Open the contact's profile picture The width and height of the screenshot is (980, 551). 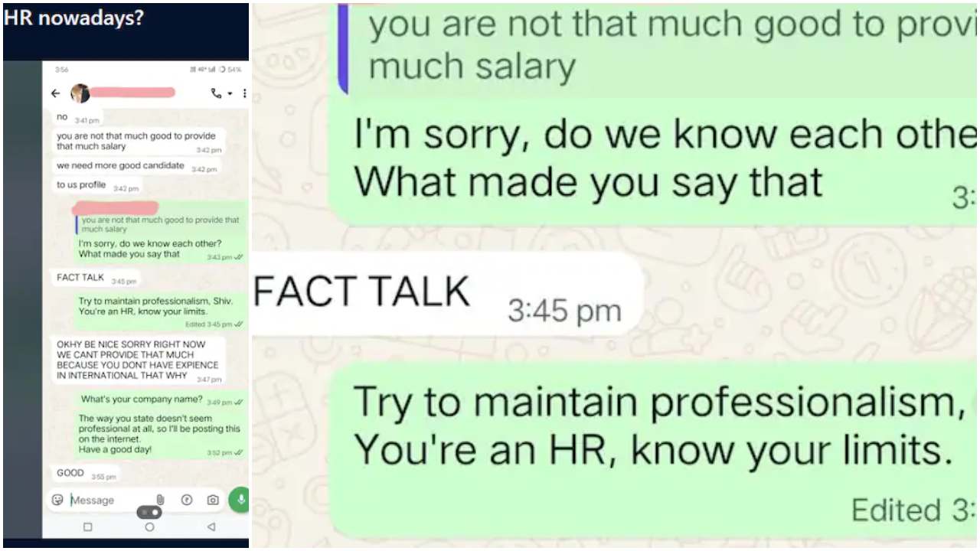[80, 93]
